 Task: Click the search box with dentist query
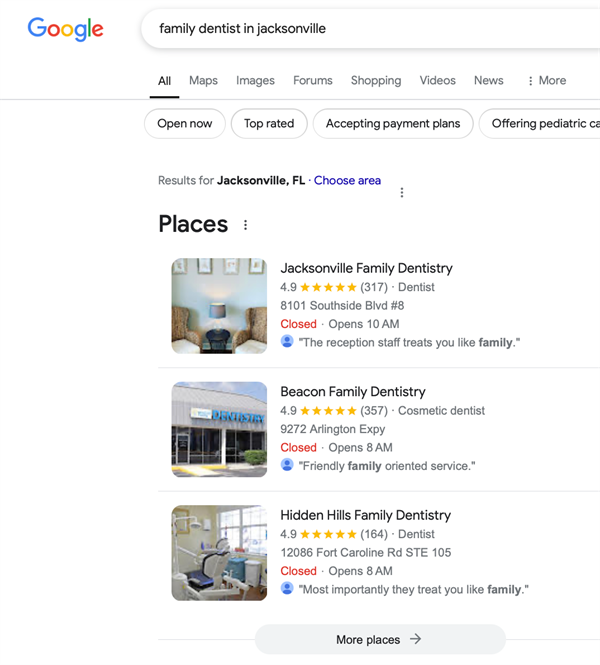click(370, 29)
